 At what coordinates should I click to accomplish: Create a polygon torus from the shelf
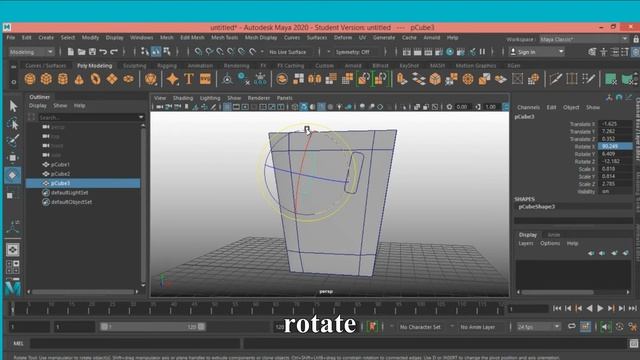pos(96,79)
